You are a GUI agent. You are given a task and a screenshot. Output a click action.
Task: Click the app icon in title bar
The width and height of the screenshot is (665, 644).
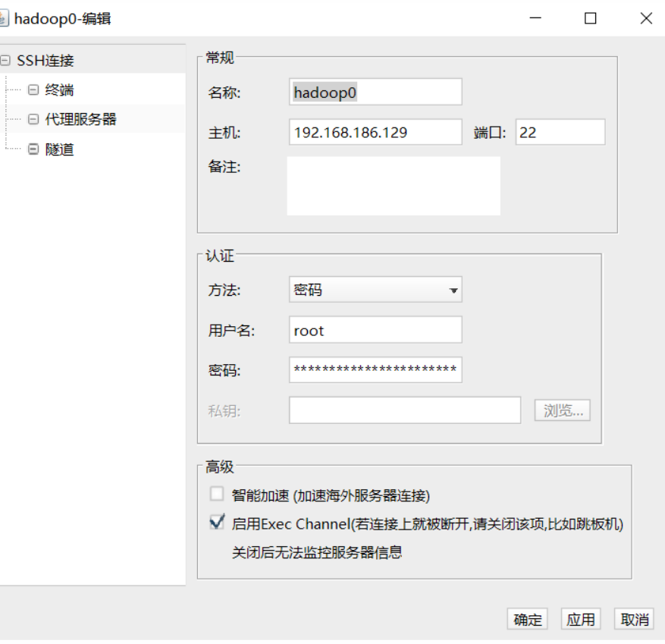[x=3, y=18]
